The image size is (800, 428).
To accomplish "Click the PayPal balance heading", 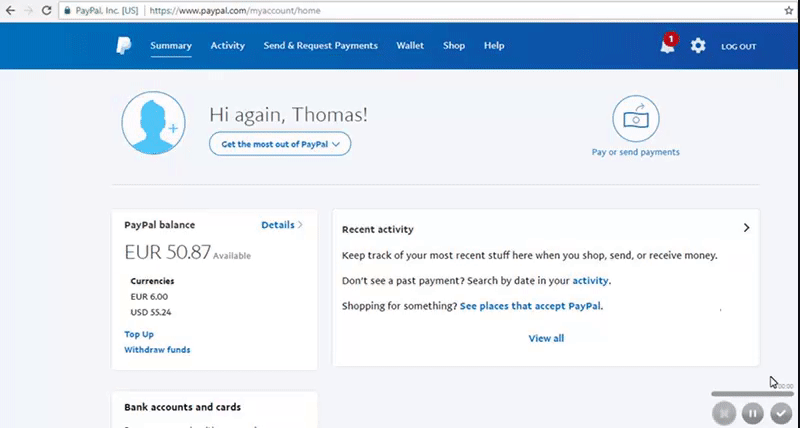I will [x=159, y=225].
